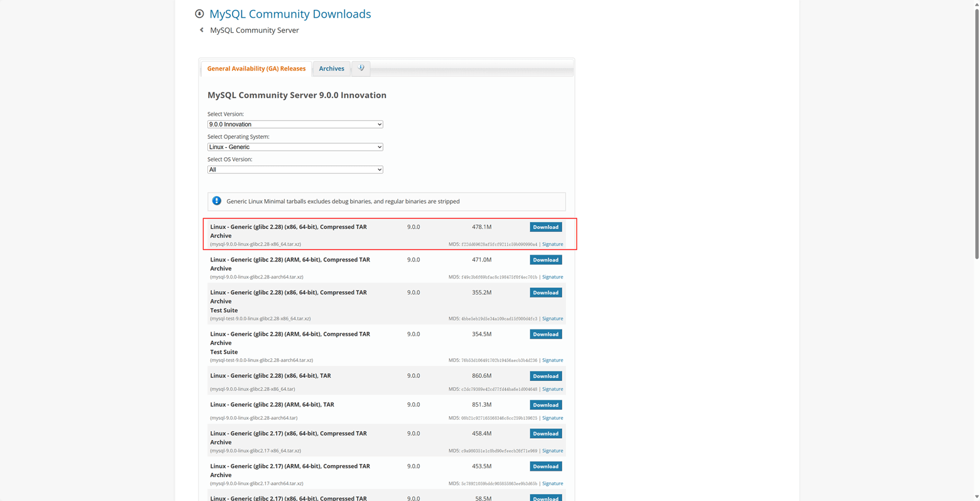Click filename (mysql-9.0.0-linux-glibc2.17-x86_64.tar.xz)
Viewport: 980px width, 501px height.
coord(255,451)
